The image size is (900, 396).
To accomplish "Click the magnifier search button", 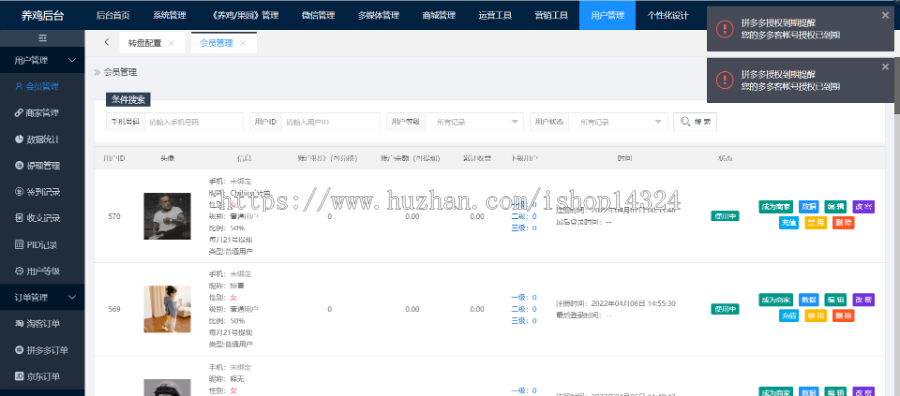I will 695,122.
